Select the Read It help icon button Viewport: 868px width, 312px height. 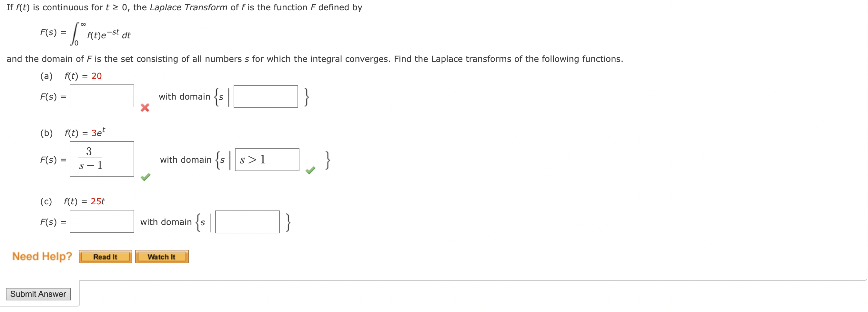(x=105, y=257)
